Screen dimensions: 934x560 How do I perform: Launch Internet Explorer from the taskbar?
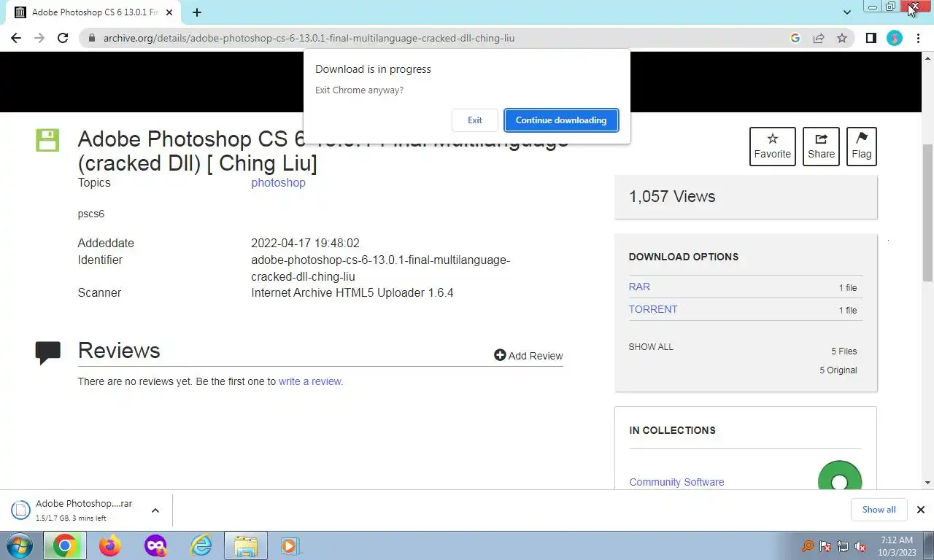pos(201,545)
